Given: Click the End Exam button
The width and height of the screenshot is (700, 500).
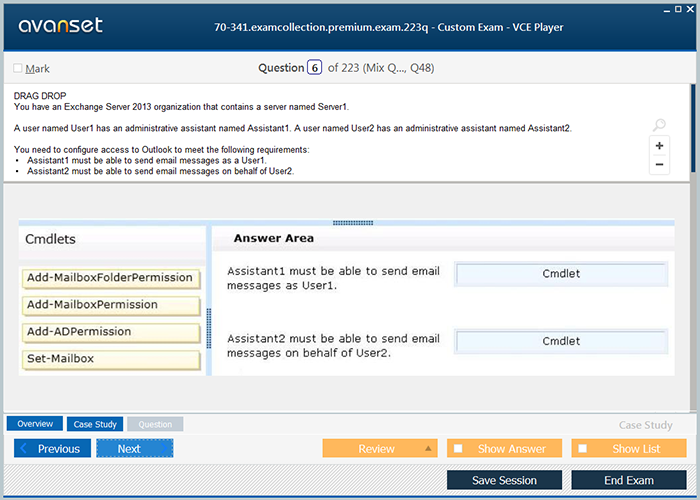Looking at the screenshot, I should [x=628, y=480].
